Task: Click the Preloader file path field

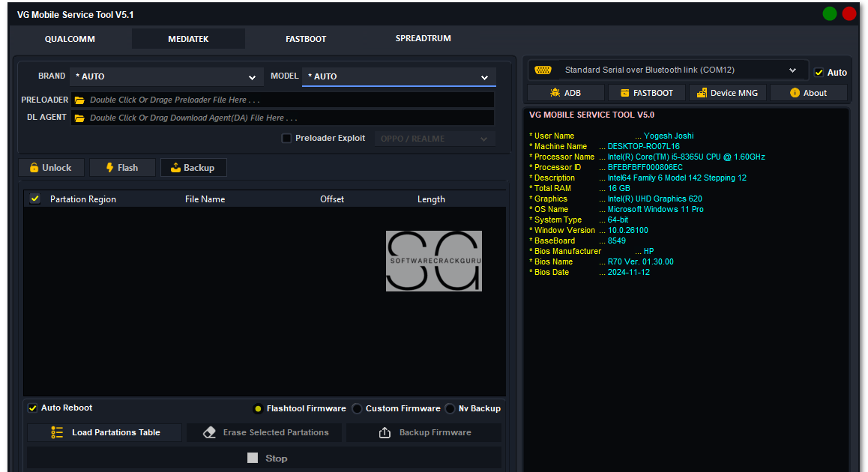Action: point(283,100)
